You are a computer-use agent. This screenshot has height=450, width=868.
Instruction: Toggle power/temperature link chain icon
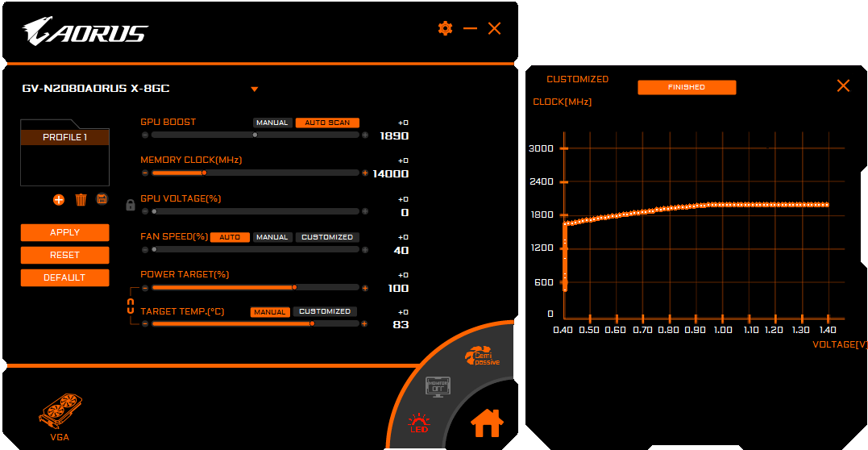coord(131,306)
